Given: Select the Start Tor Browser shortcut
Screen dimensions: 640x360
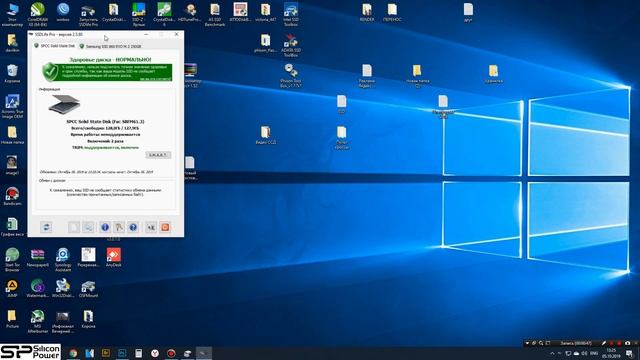Looking at the screenshot, I should (12, 259).
